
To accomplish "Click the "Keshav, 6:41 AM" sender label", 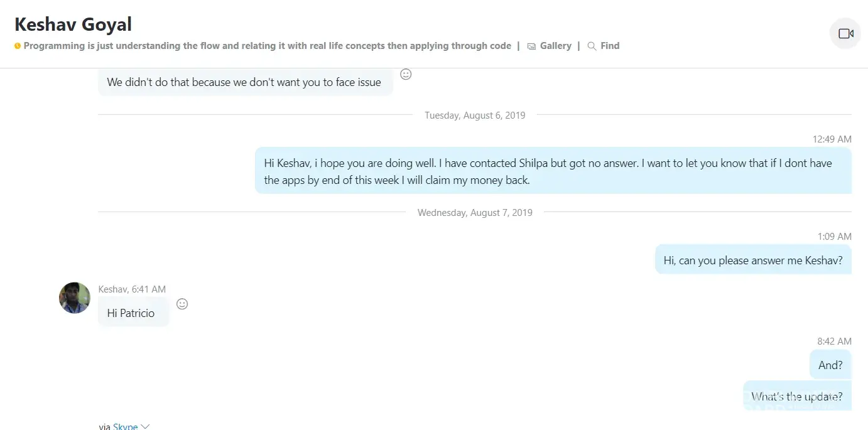I will tap(132, 289).
